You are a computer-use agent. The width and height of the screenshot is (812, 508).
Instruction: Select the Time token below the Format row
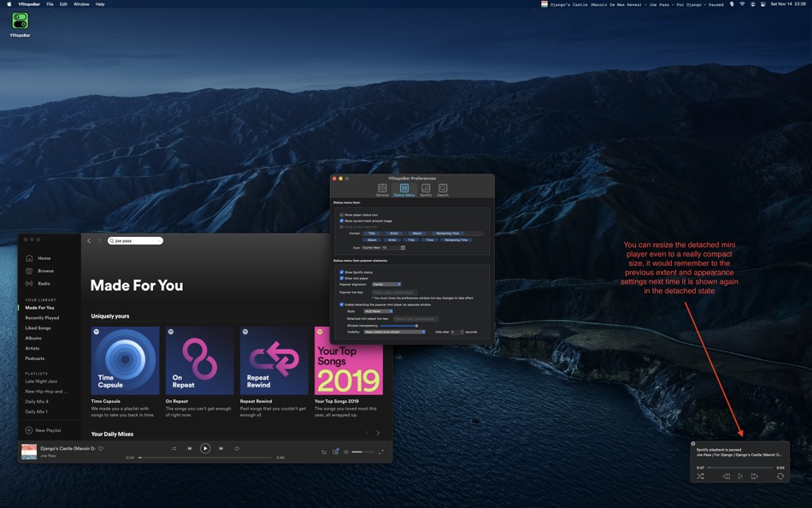pyautogui.click(x=430, y=240)
